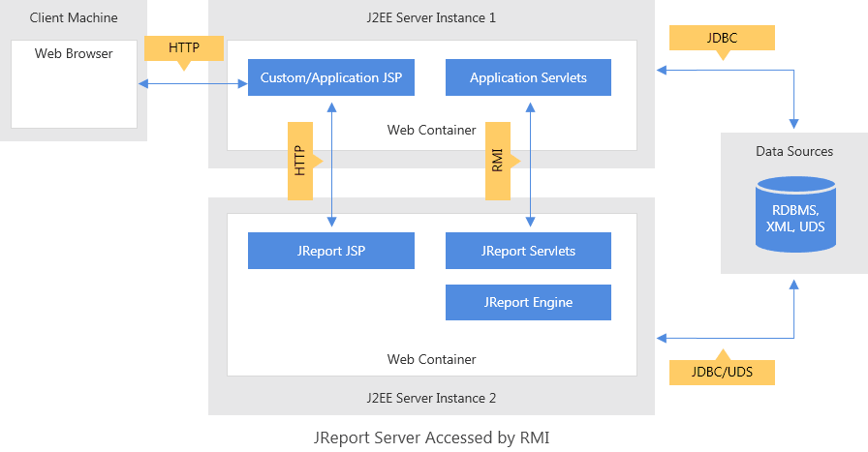Click Web Container label below JReport Engine
Screen dimensions: 868x452
432,359
